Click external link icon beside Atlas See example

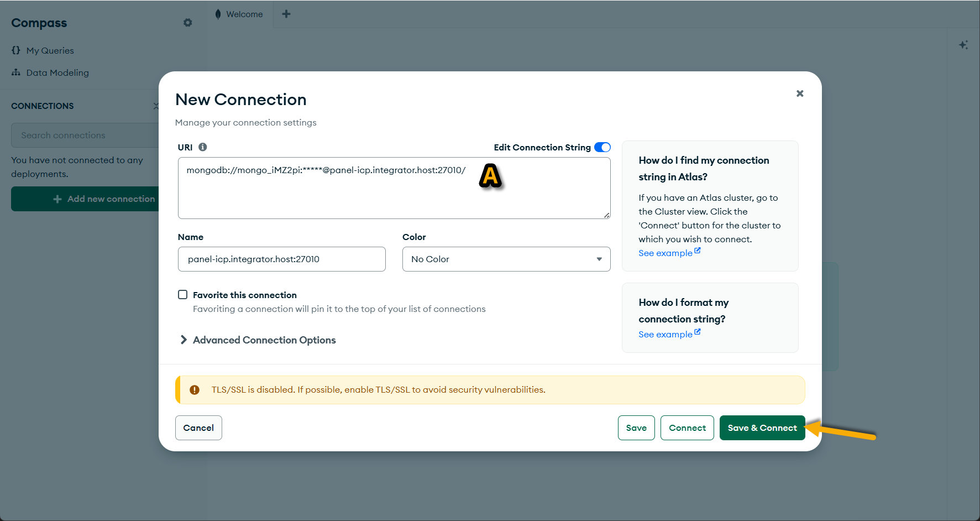point(698,251)
